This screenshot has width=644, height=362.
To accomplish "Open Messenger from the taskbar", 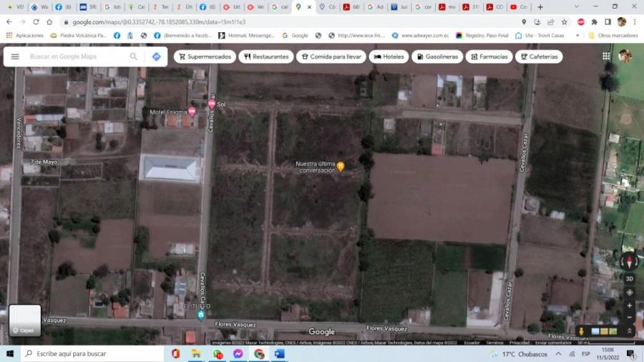I will (x=238, y=353).
